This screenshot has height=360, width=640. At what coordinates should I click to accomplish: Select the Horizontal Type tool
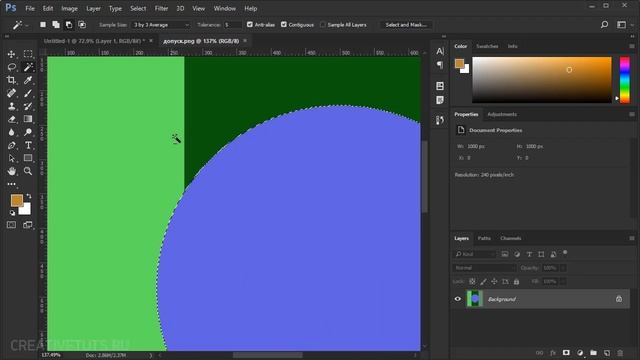28,145
